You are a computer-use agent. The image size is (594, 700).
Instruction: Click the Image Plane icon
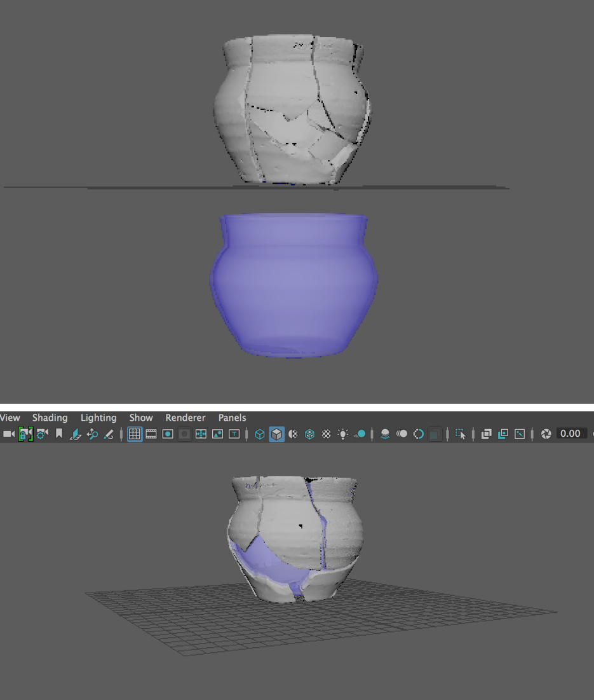click(76, 434)
